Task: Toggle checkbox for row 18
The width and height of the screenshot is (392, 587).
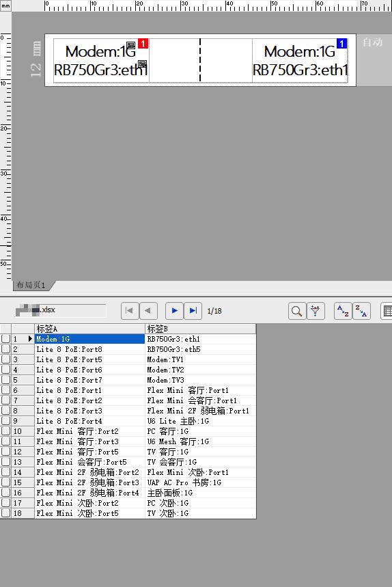Action: (5, 513)
